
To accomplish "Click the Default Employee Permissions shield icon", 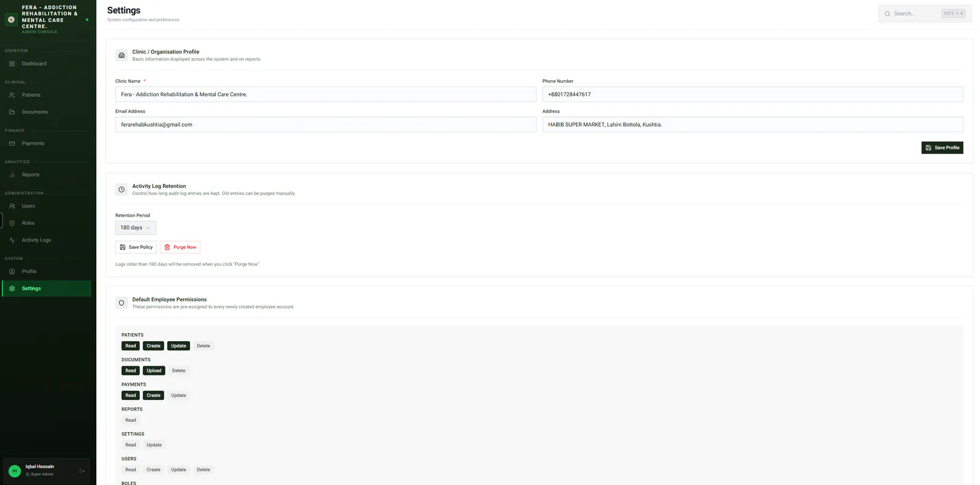I will pyautogui.click(x=121, y=303).
